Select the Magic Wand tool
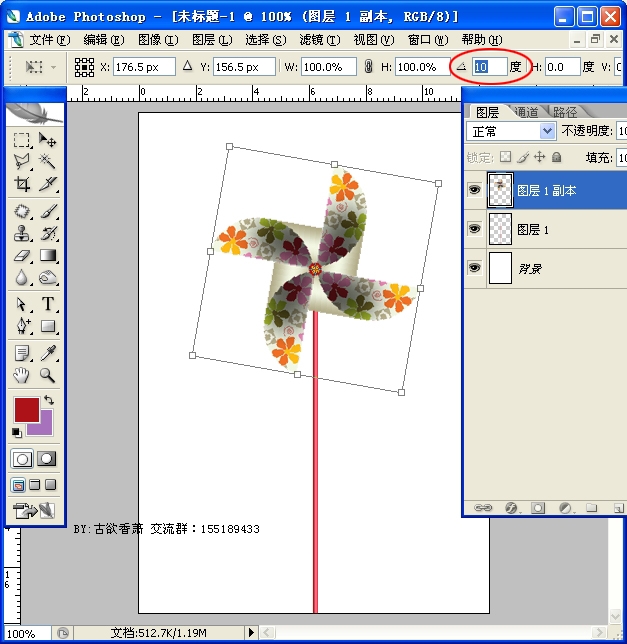The image size is (627, 644). [48, 161]
